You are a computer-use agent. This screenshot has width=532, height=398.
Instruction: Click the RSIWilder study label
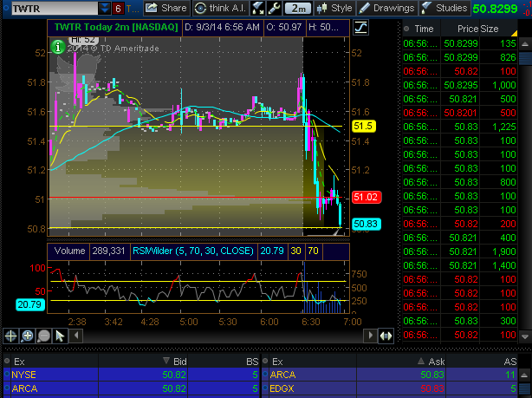pyautogui.click(x=192, y=251)
